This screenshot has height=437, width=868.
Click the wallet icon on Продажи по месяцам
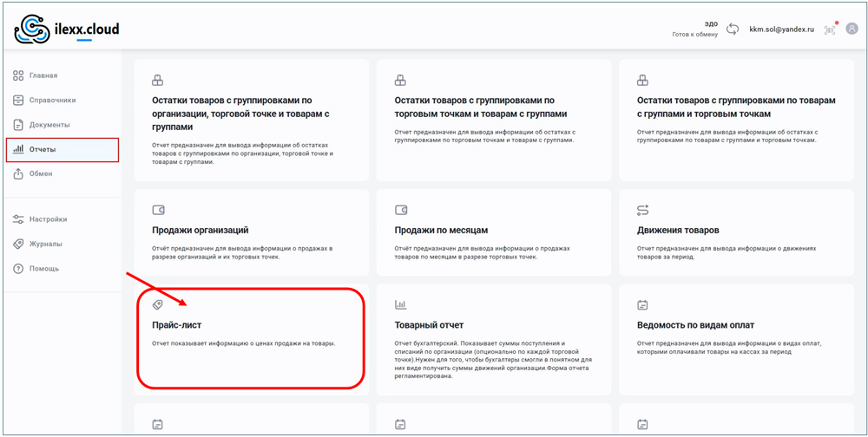[400, 210]
